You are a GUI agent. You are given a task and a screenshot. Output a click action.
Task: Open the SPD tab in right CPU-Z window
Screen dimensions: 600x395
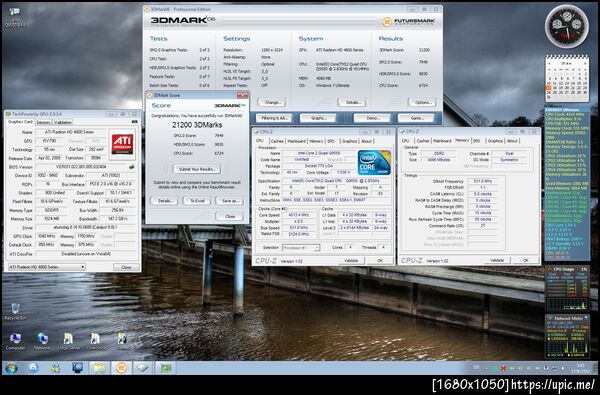pos(476,141)
